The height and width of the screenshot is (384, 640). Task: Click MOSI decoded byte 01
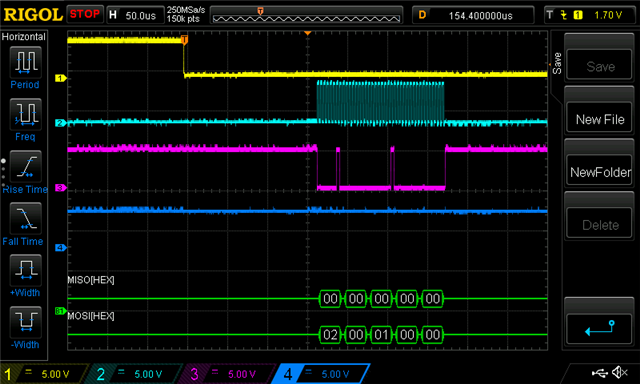pyautogui.click(x=381, y=335)
